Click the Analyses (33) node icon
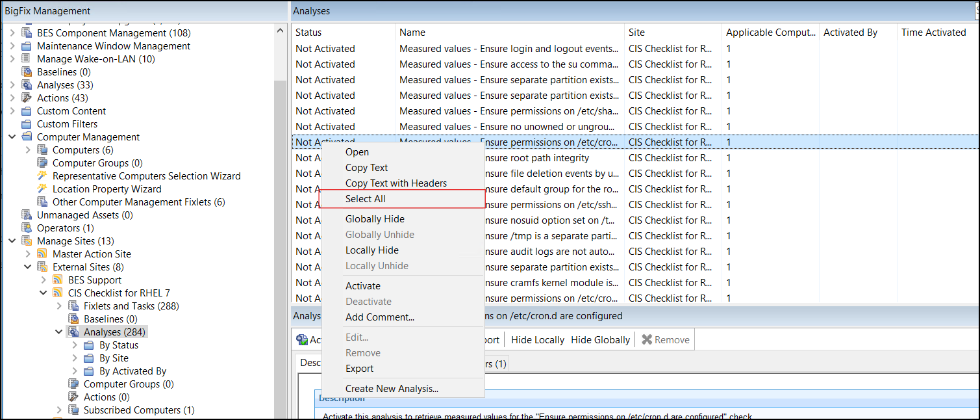 27,85
